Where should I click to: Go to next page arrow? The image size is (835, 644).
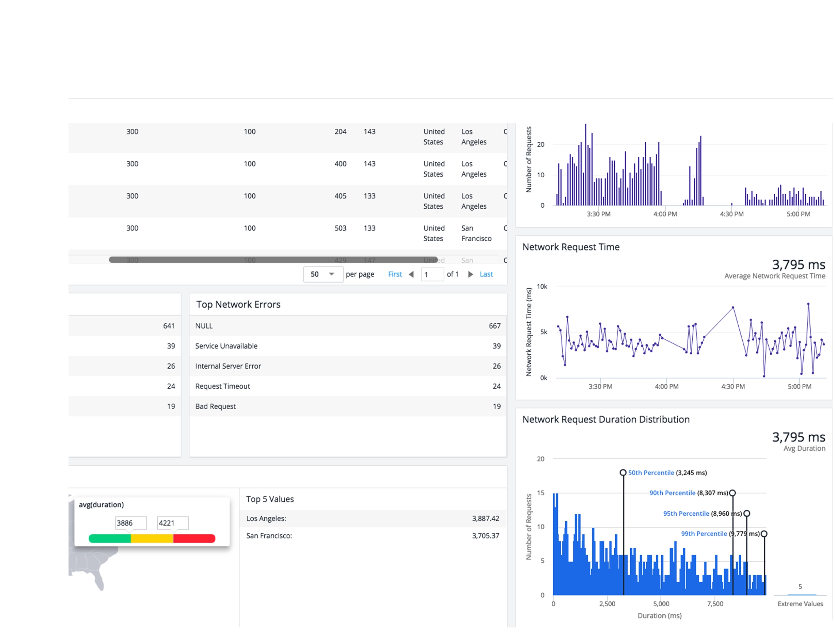[x=471, y=274]
